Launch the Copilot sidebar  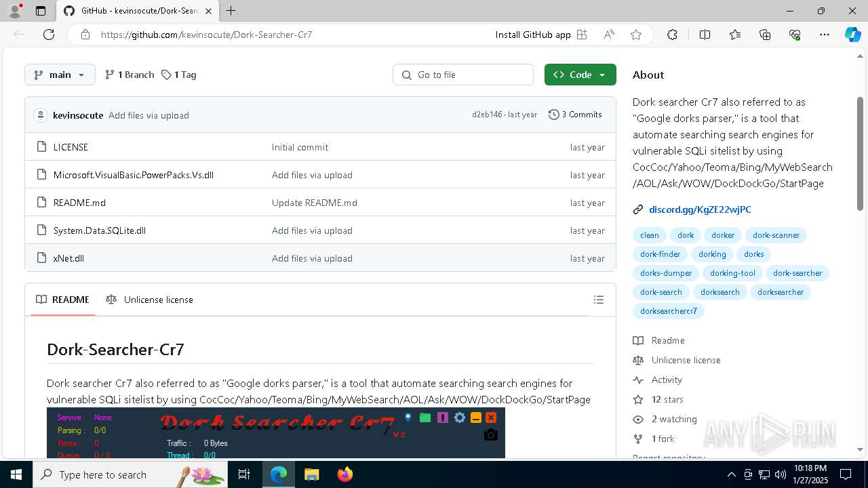pyautogui.click(x=852, y=35)
